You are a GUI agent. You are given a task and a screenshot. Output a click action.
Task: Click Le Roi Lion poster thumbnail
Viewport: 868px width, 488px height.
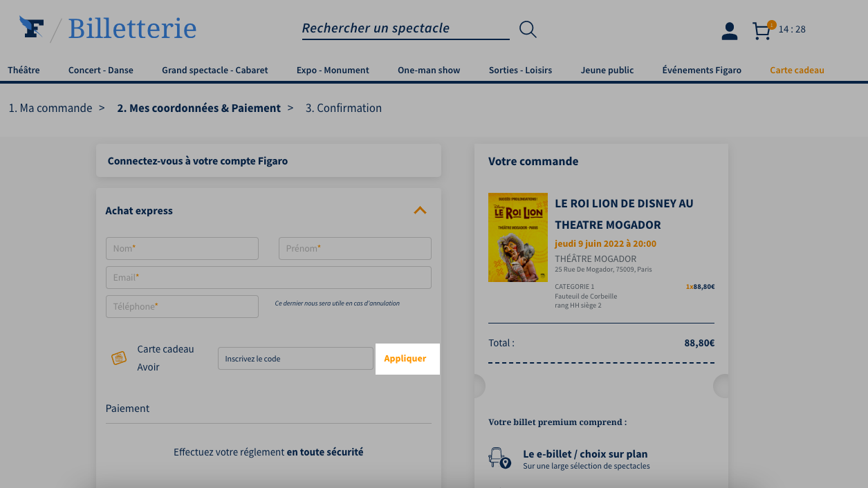click(518, 237)
